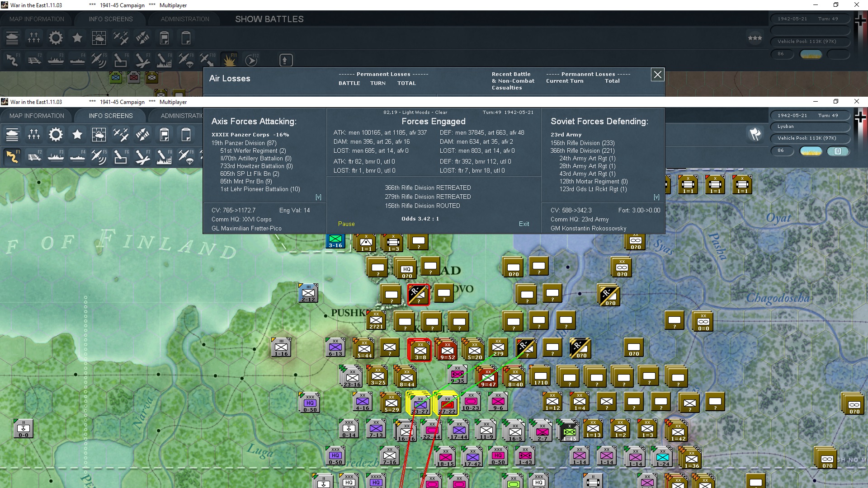Select rail mode F2 icon in lower window
This screenshot has width=868, height=488.
coord(34,156)
